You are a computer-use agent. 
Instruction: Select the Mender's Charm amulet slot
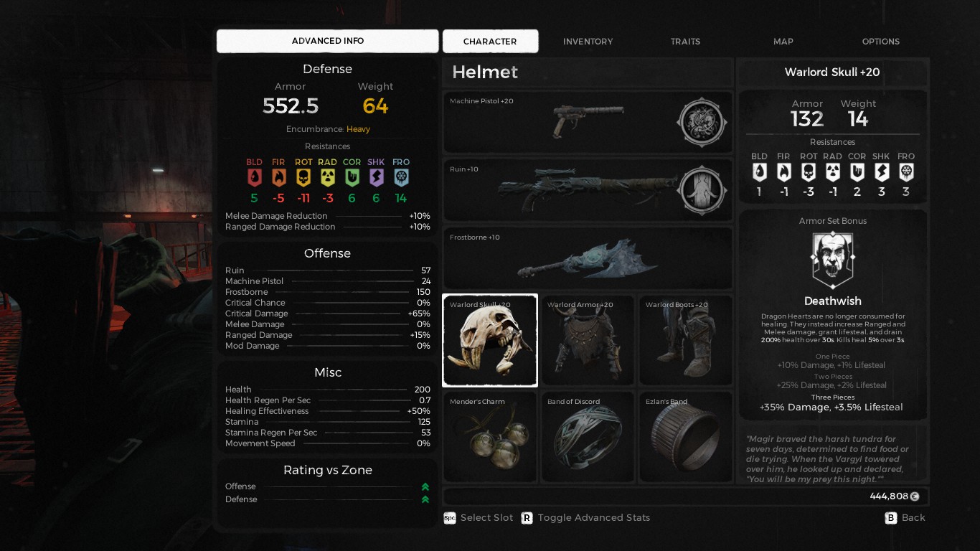[490, 437]
